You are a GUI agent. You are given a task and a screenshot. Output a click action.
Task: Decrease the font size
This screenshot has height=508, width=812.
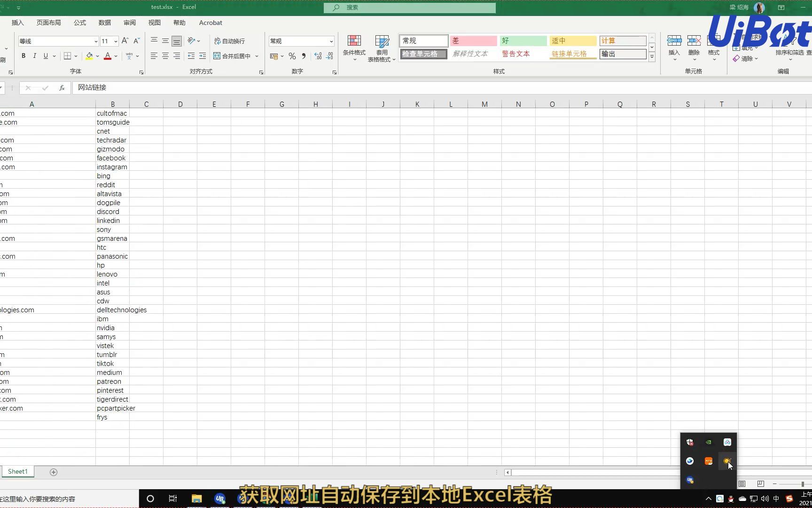[137, 41]
